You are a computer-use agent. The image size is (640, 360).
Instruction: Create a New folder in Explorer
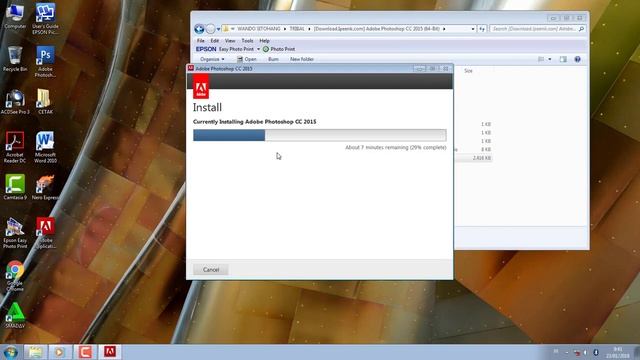(302, 59)
